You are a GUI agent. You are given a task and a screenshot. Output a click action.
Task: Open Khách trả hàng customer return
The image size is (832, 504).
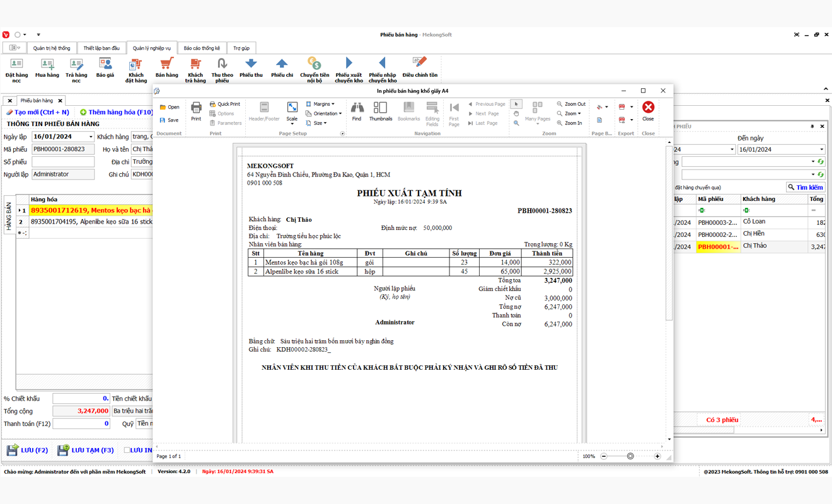coord(195,71)
